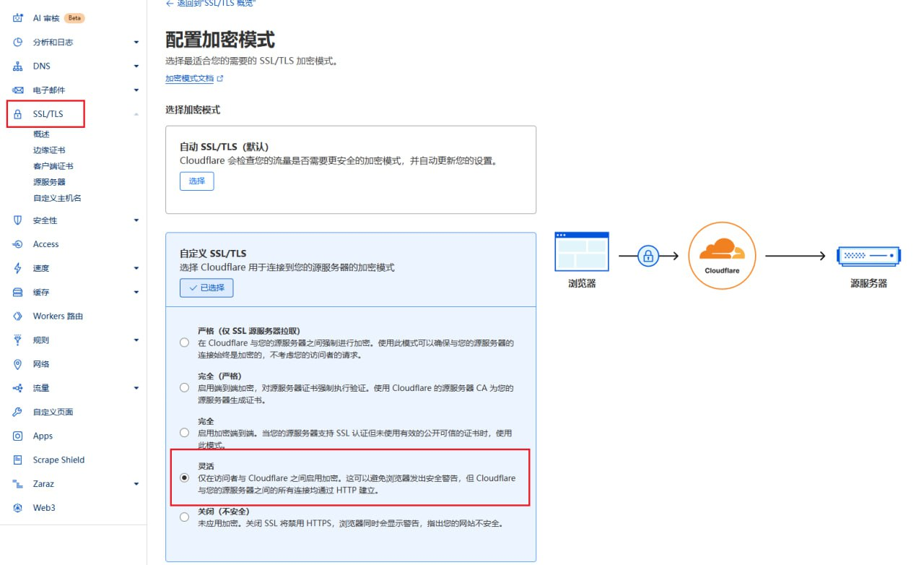Viewport: 924px width, 565px height.
Task: Click the 选择 button under 自动 SSL/TLS
Action: 197,181
